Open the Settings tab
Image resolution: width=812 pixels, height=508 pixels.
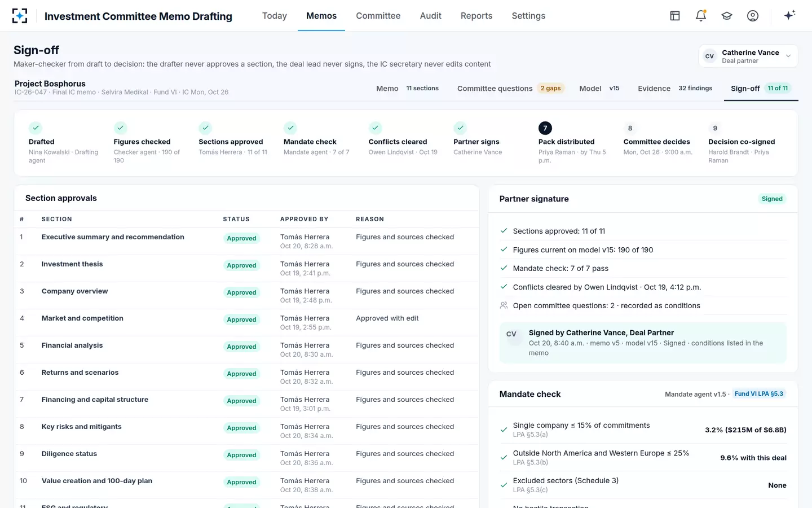(x=528, y=16)
